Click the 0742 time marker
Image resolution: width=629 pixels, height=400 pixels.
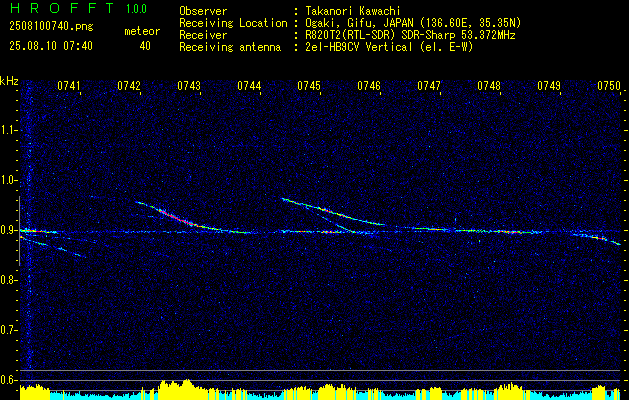click(129, 85)
